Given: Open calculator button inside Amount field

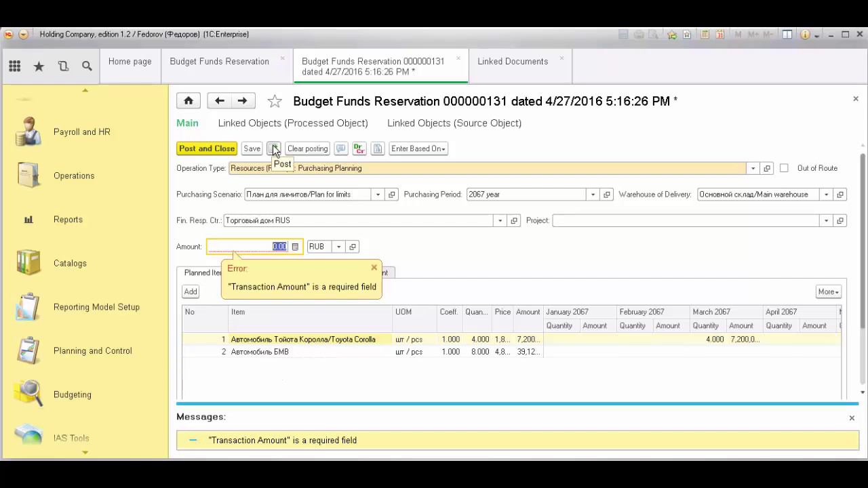Looking at the screenshot, I should pos(295,247).
